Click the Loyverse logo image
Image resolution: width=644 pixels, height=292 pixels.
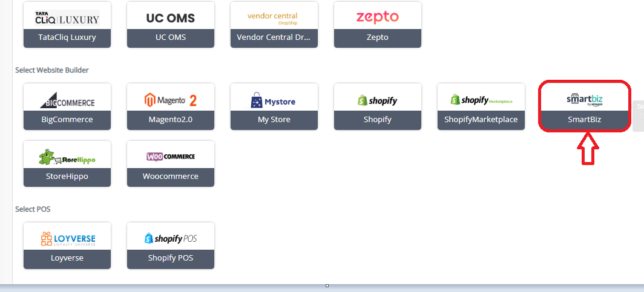tap(67, 239)
